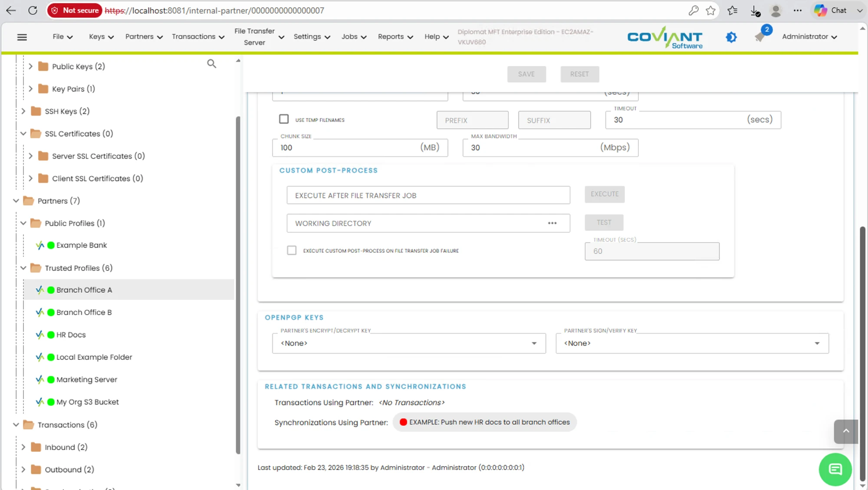Click the tree search magnifier icon
The height and width of the screenshot is (490, 868).
211,64
